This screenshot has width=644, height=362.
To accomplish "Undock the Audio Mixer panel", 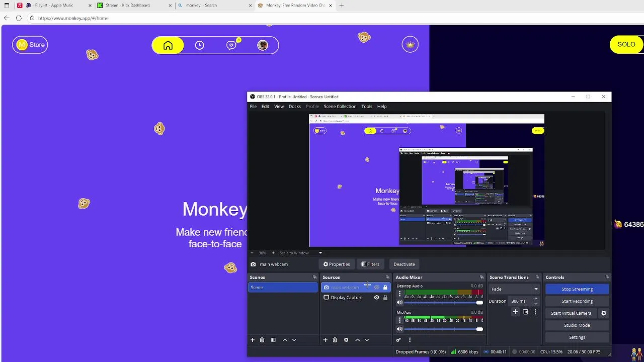I will (x=481, y=278).
